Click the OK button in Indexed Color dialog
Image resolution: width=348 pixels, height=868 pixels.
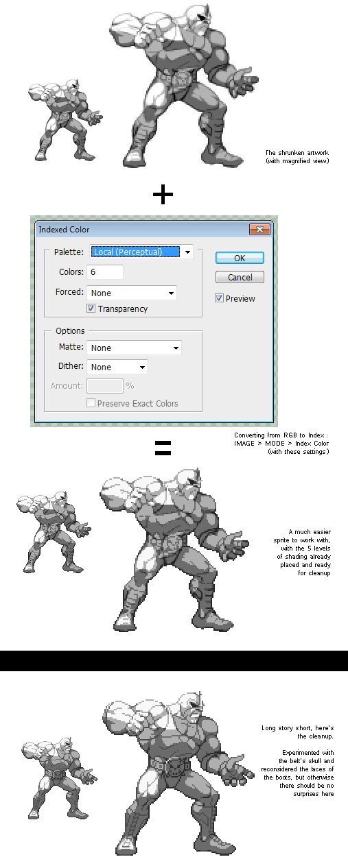tap(240, 258)
